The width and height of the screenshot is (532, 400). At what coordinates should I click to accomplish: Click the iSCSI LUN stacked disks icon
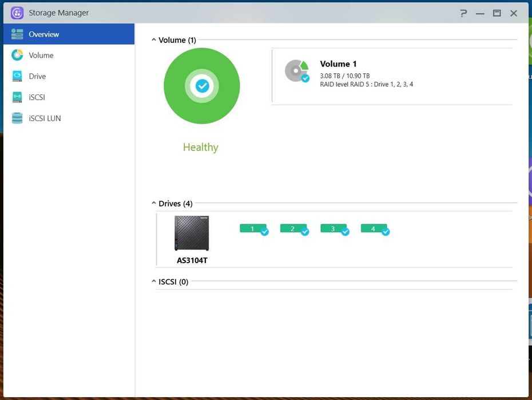[17, 118]
